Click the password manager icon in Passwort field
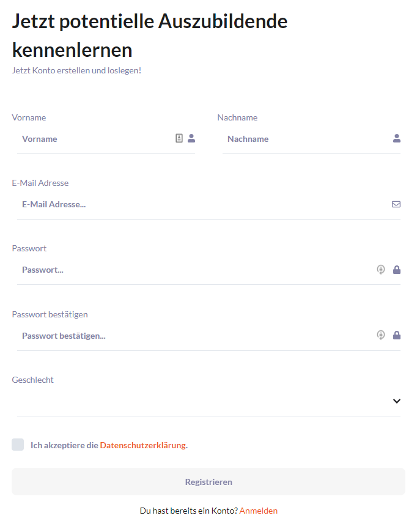Viewport: 417px width, 532px height. tap(381, 270)
